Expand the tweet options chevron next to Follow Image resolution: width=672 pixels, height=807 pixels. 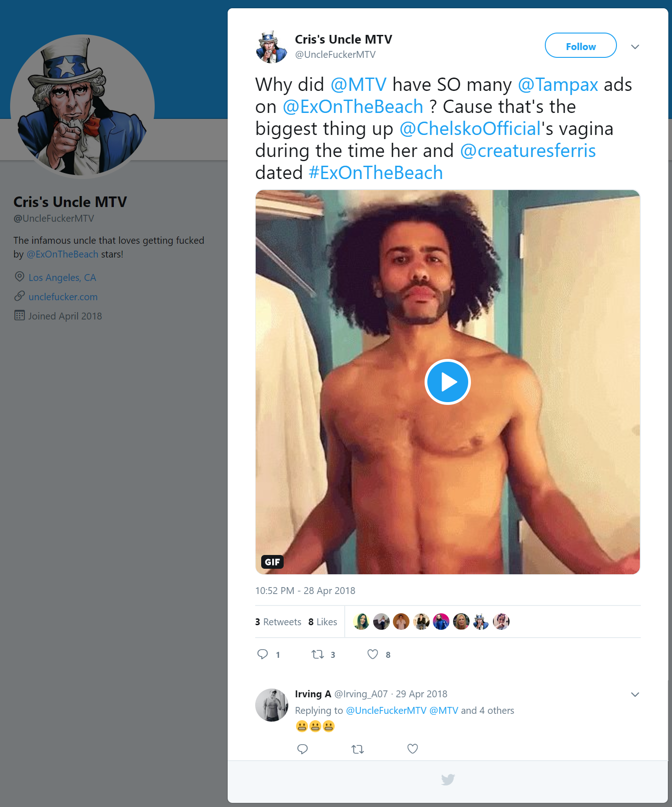point(635,47)
